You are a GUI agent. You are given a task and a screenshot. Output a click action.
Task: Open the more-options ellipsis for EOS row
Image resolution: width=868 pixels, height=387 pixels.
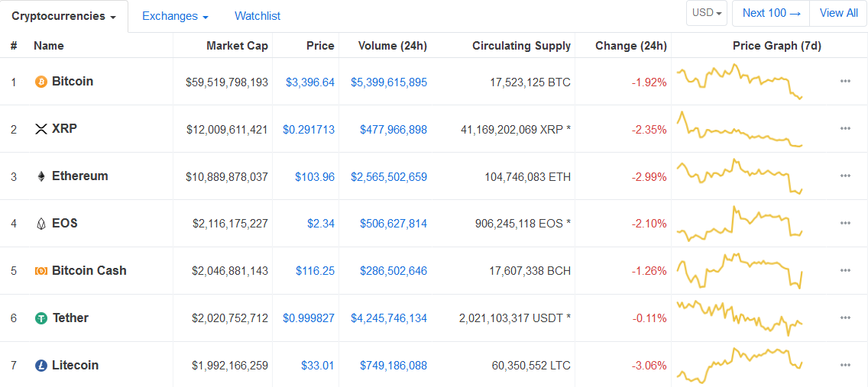tap(845, 224)
